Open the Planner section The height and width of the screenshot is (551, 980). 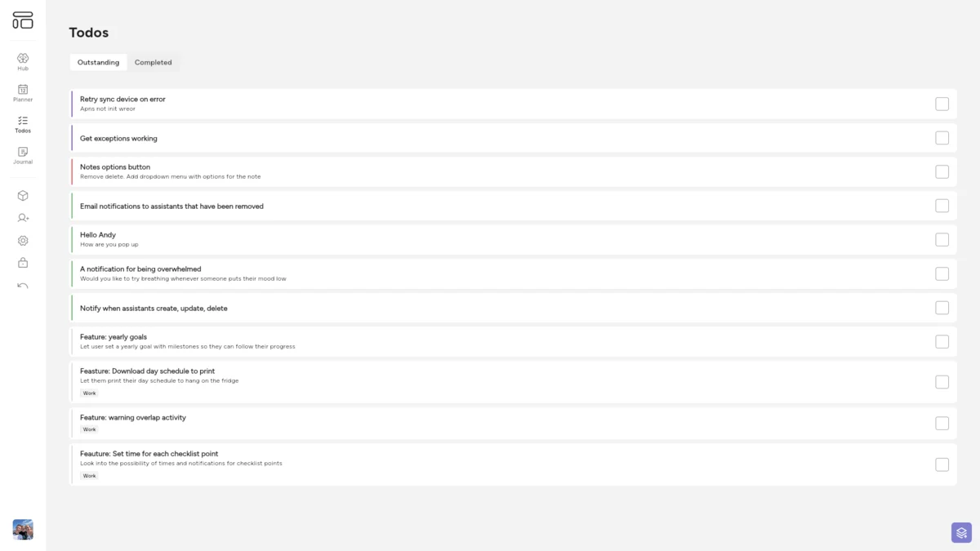pos(22,92)
